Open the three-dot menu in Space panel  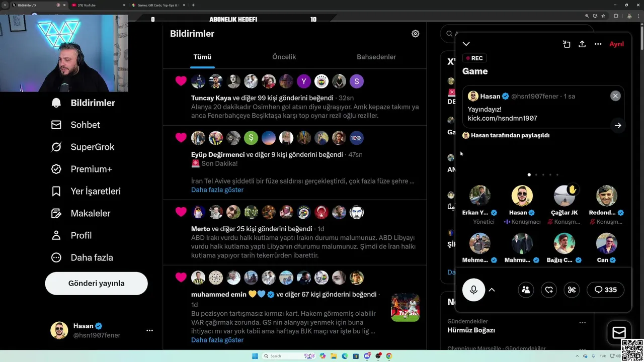pos(598,44)
